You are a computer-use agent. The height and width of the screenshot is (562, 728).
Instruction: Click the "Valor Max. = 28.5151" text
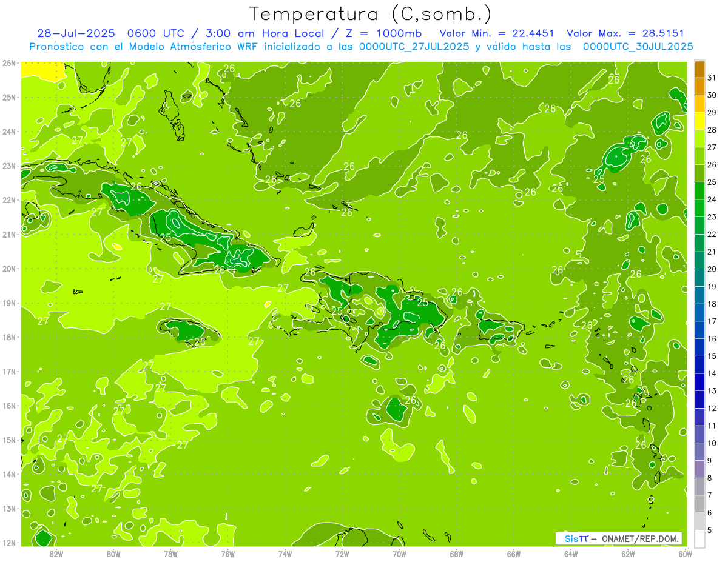625,33
